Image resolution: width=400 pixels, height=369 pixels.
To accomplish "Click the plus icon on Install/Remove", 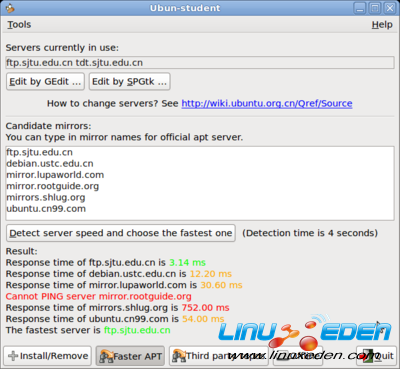I will point(13,356).
